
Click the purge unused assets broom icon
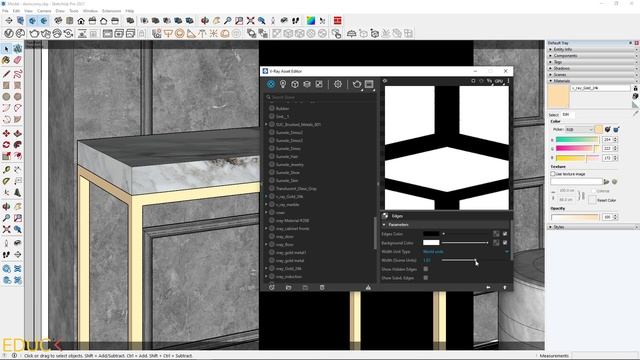click(368, 287)
